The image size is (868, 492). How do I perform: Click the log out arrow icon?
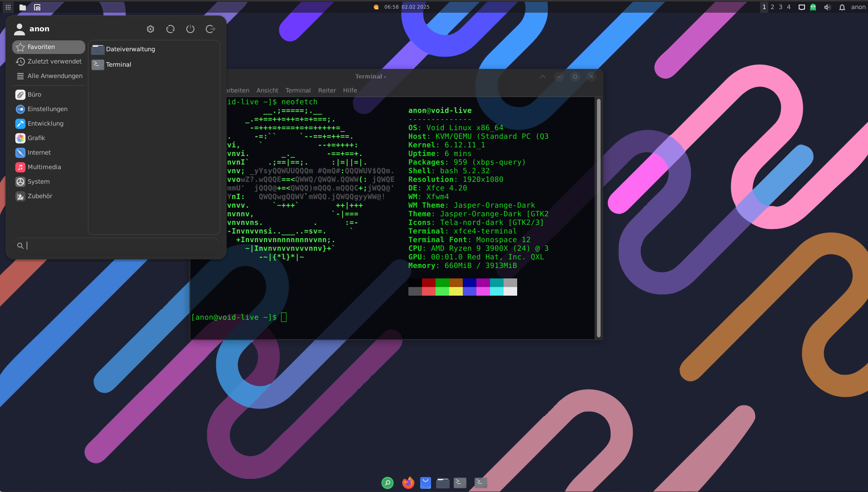point(210,29)
